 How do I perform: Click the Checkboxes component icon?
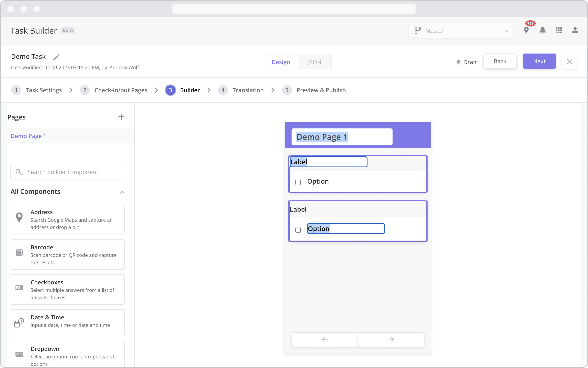(19, 287)
